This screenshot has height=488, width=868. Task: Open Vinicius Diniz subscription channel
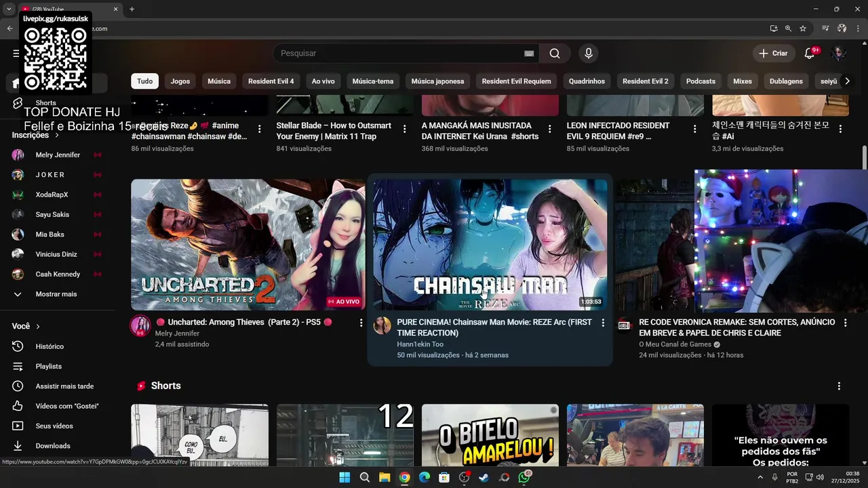point(57,254)
